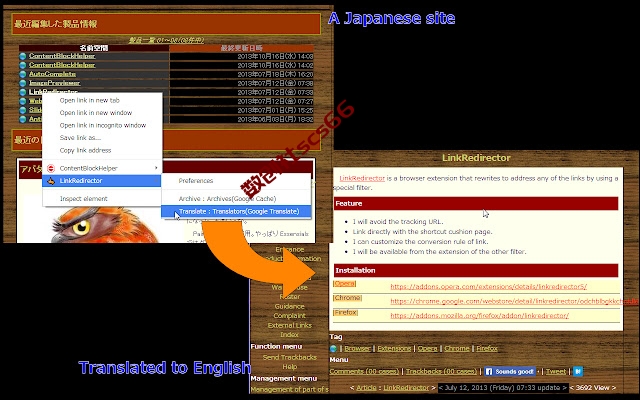
Task: Open LinkRedirector link in footer breadcrumb
Action: 406,388
